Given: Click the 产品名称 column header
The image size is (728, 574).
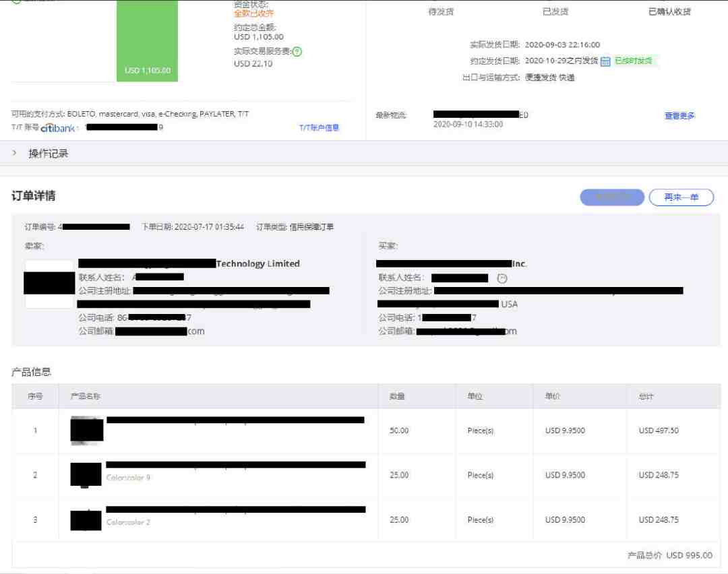Looking at the screenshot, I should (86, 396).
